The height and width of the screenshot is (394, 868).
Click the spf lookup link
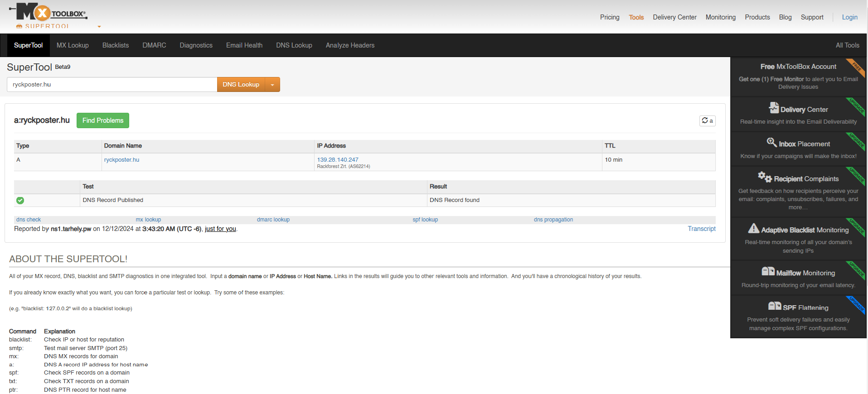click(425, 220)
